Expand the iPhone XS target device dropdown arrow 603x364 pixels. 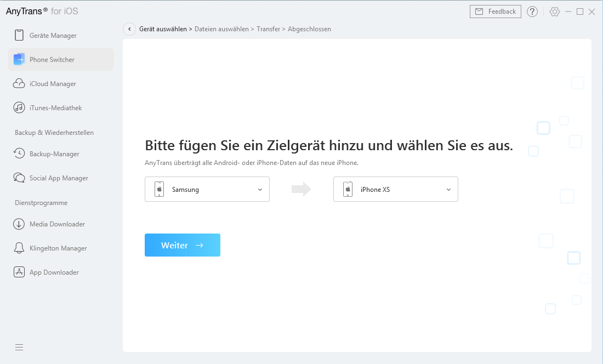click(448, 190)
